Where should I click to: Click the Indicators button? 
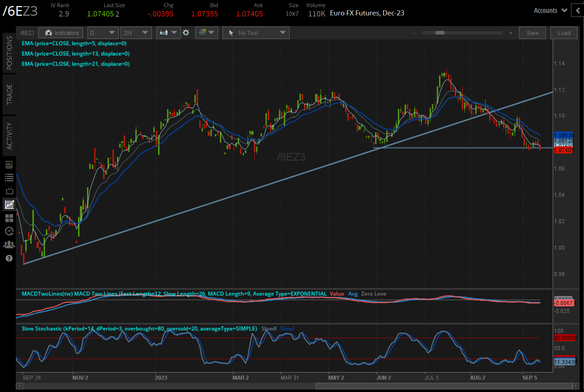pos(61,33)
